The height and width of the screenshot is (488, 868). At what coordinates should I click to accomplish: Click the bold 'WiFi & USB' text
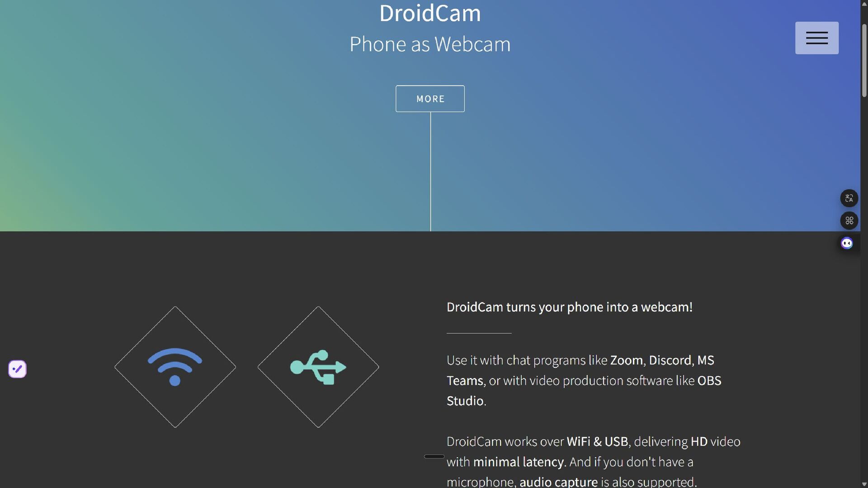pyautogui.click(x=597, y=442)
